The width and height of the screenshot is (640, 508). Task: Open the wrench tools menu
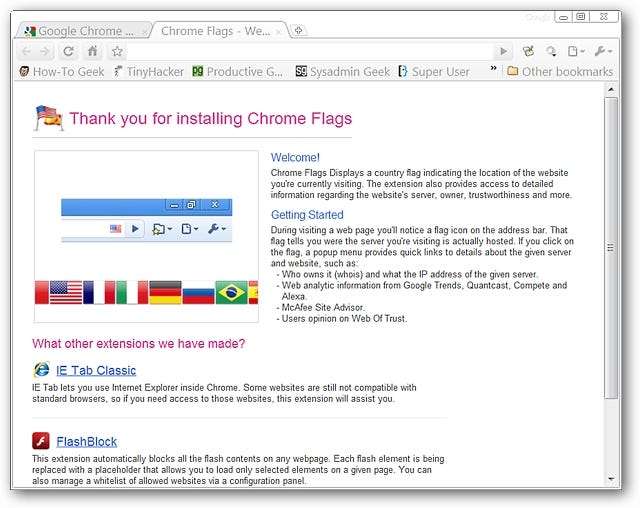pos(603,51)
